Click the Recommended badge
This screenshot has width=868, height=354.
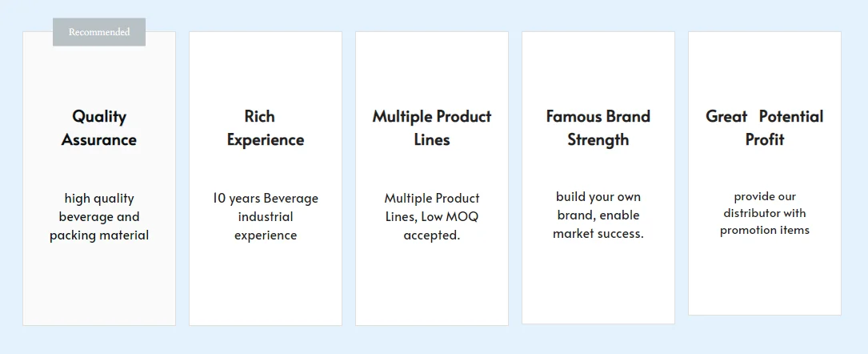pyautogui.click(x=99, y=32)
